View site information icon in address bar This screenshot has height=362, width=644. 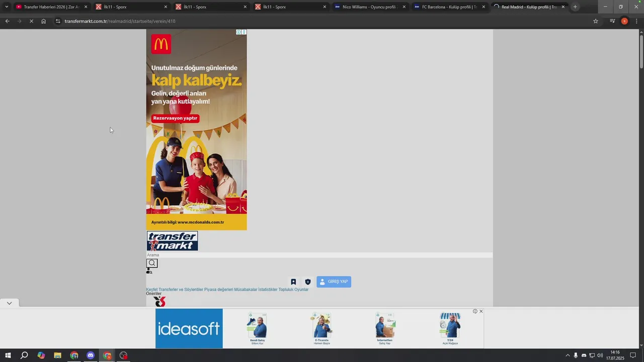58,21
